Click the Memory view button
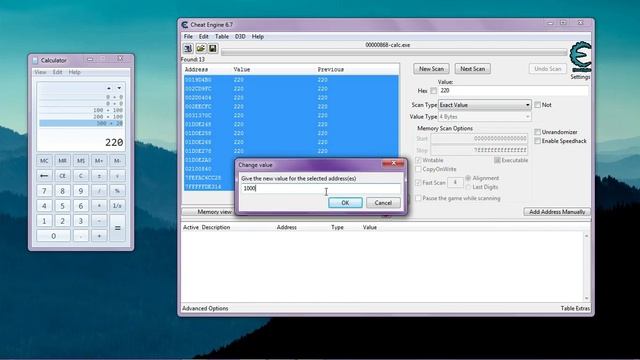Screen dimensions: 640x360 [x=214, y=212]
